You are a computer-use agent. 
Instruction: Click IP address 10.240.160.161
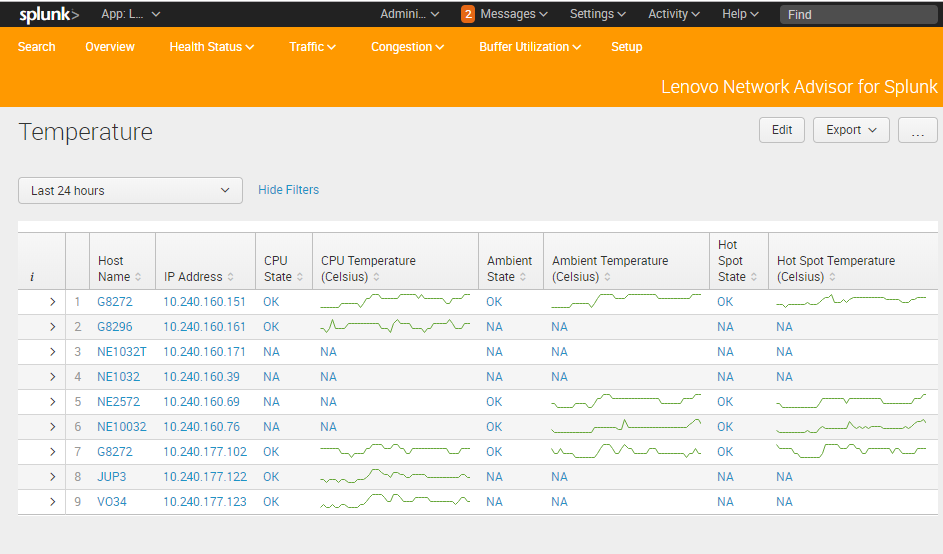pos(204,327)
